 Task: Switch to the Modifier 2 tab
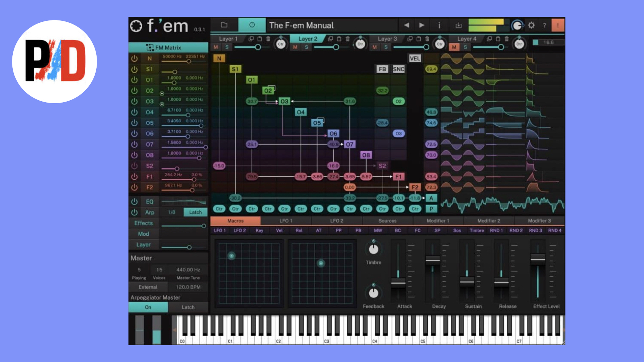[x=489, y=221]
